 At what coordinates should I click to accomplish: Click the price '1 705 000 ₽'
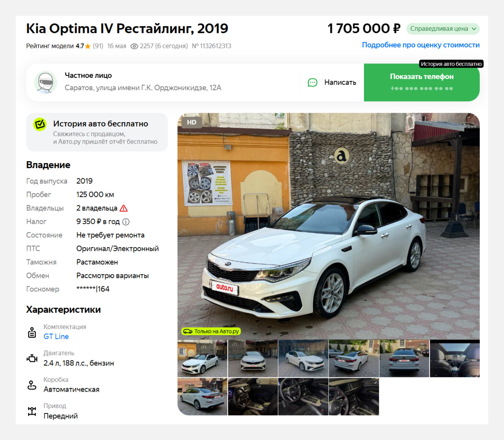pyautogui.click(x=364, y=29)
